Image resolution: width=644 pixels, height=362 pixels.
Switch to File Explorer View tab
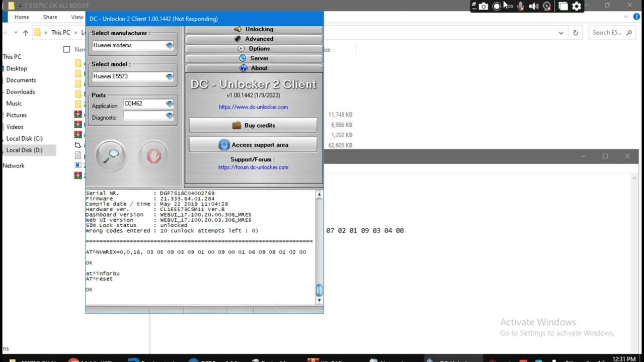pos(77,17)
